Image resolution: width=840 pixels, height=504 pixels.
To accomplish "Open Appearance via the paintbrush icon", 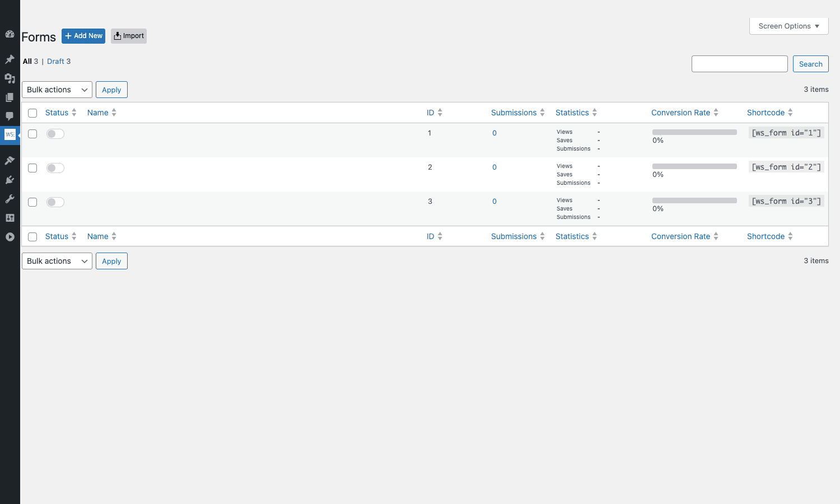I will click(x=10, y=161).
